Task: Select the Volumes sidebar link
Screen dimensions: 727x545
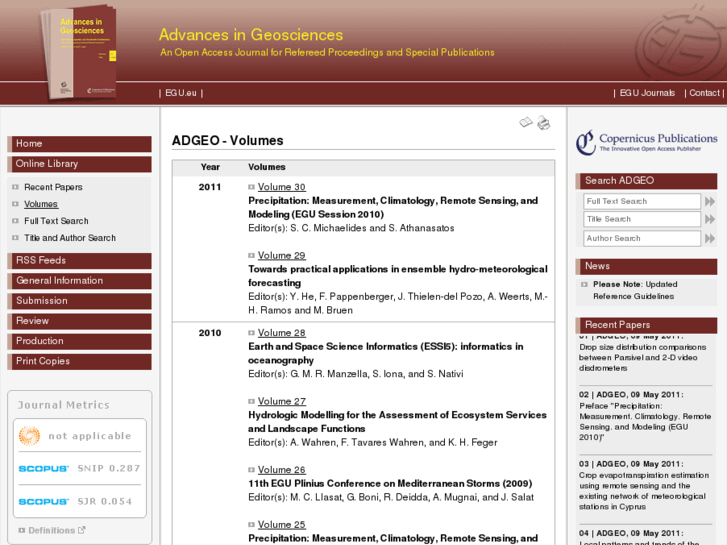Action: click(x=41, y=204)
